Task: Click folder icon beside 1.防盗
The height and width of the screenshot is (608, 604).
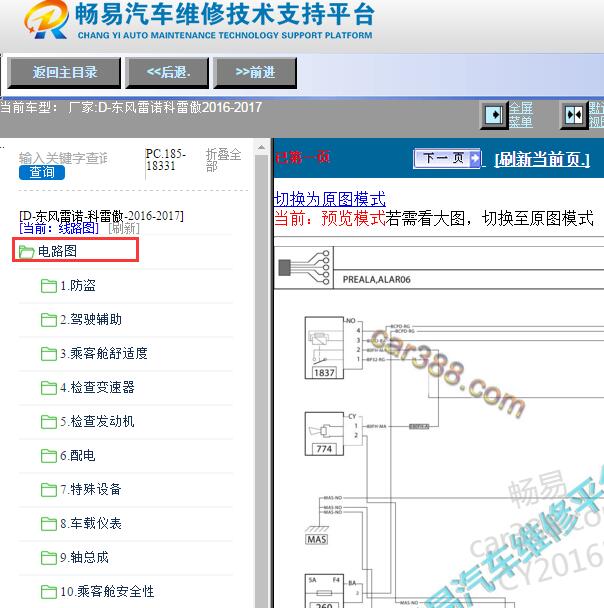Action: 49,286
